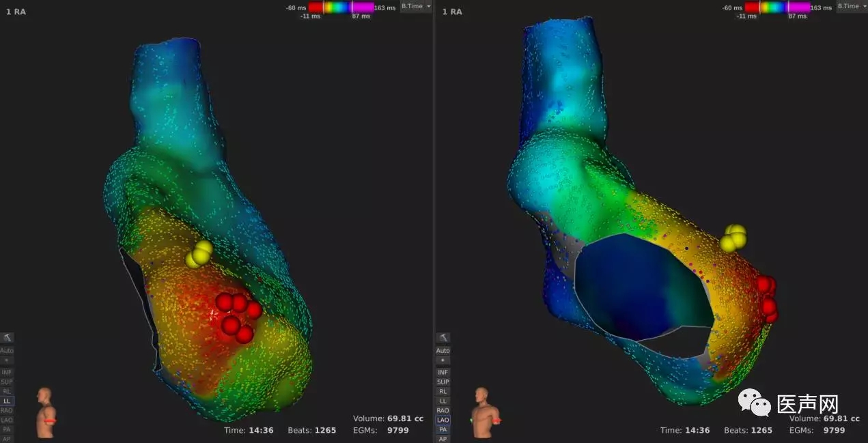Switch the right panel to PA view

tap(443, 429)
